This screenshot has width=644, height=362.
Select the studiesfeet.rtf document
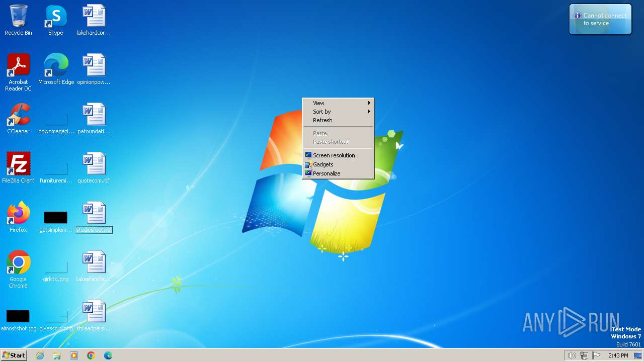(94, 217)
